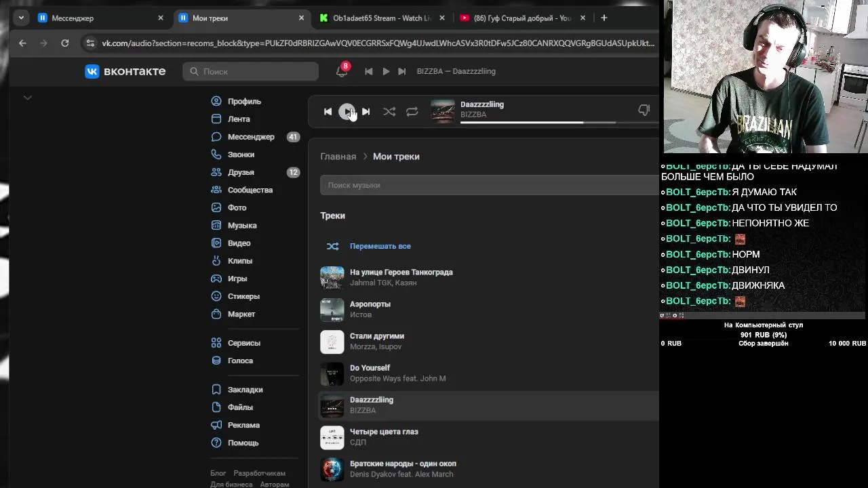Viewport: 868px width, 488px height.
Task: Switch to Мессенджер browser tab
Action: (x=101, y=18)
